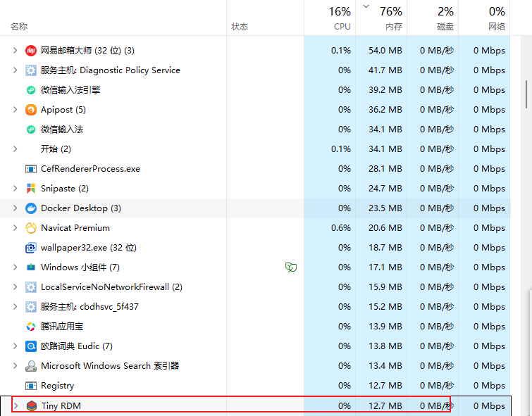Expand the Navicat Premium group
The image size is (532, 416).
click(15, 228)
